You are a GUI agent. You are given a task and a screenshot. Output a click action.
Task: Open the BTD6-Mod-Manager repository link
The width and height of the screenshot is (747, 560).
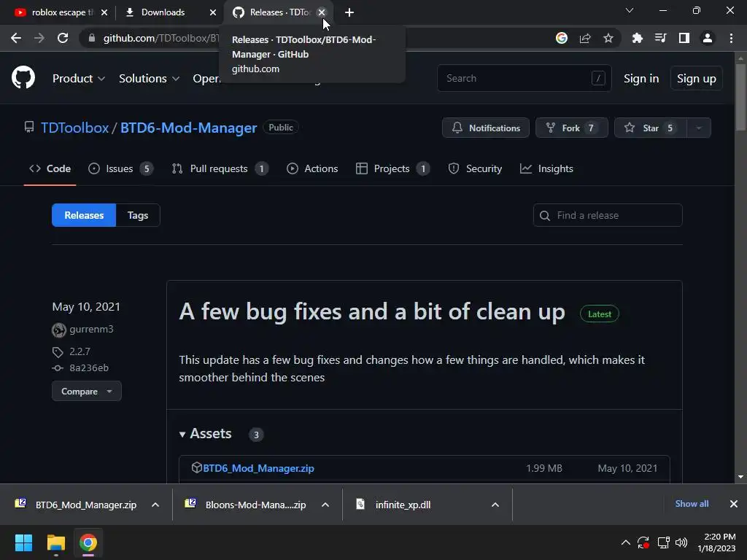pos(189,128)
